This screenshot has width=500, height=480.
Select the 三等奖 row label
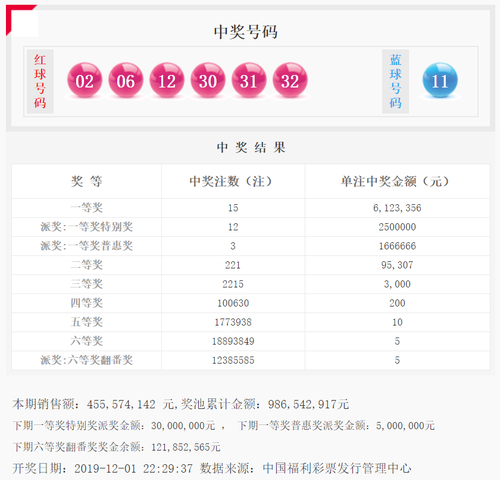87,284
